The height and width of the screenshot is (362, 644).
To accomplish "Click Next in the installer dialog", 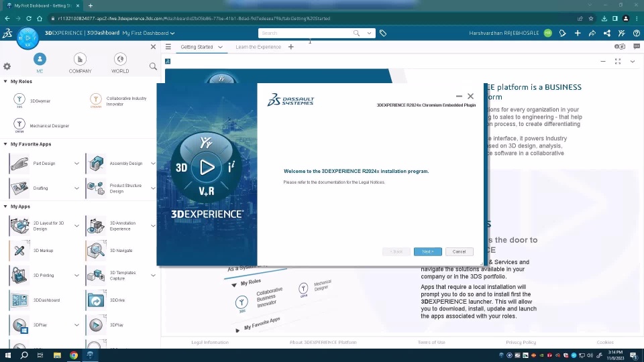I will point(427,251).
